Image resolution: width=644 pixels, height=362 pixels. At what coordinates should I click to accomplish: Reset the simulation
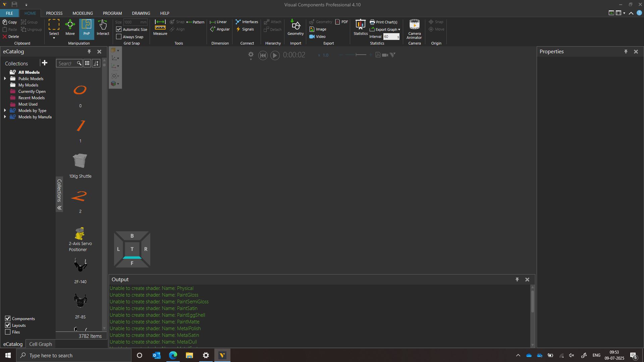pyautogui.click(x=263, y=55)
